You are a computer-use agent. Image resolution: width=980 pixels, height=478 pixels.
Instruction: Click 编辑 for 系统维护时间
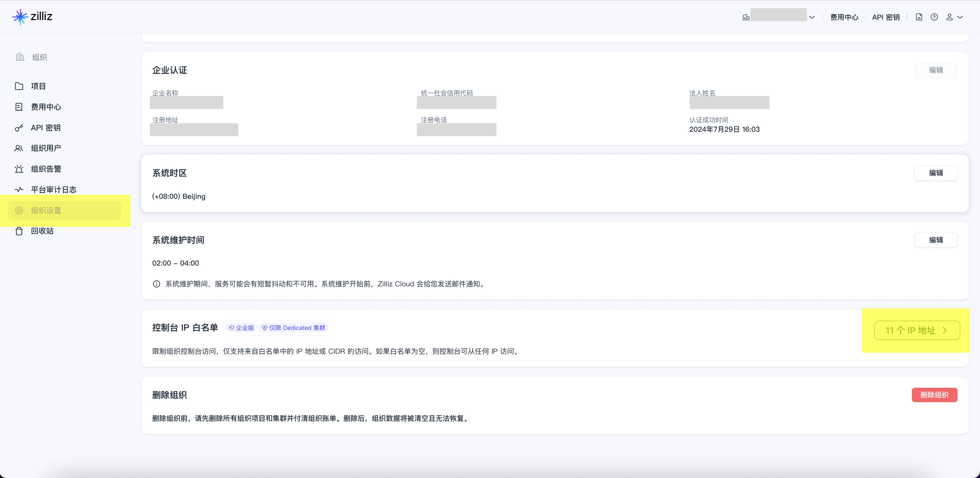(935, 240)
